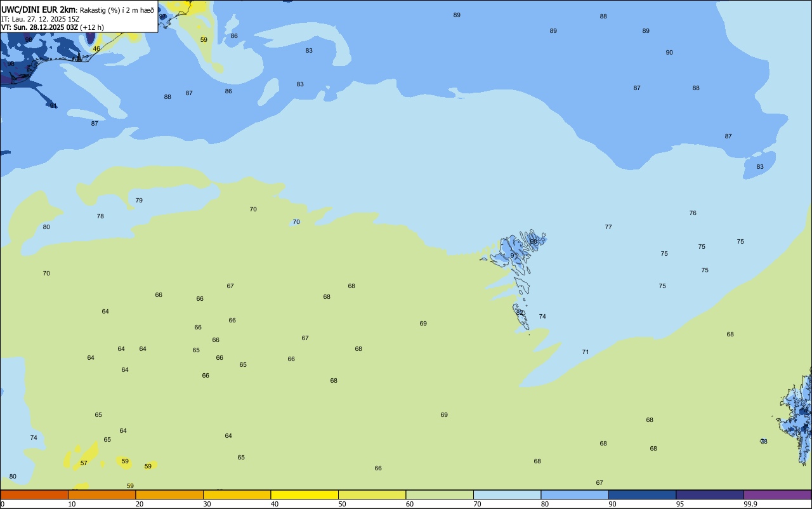This screenshot has height=509, width=812.
Task: Click the map value "97" near the title box
Action: (x=162, y=17)
